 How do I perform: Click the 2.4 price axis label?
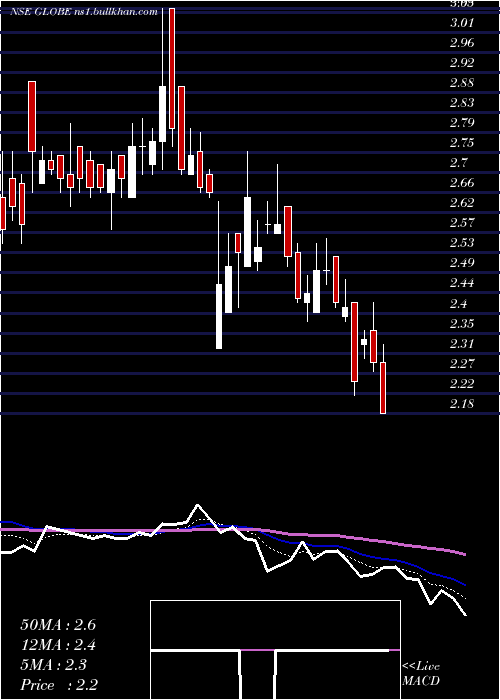click(458, 304)
